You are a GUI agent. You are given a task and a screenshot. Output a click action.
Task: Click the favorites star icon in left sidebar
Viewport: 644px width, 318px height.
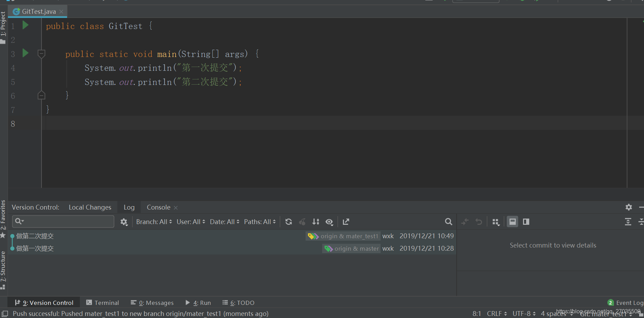point(3,235)
